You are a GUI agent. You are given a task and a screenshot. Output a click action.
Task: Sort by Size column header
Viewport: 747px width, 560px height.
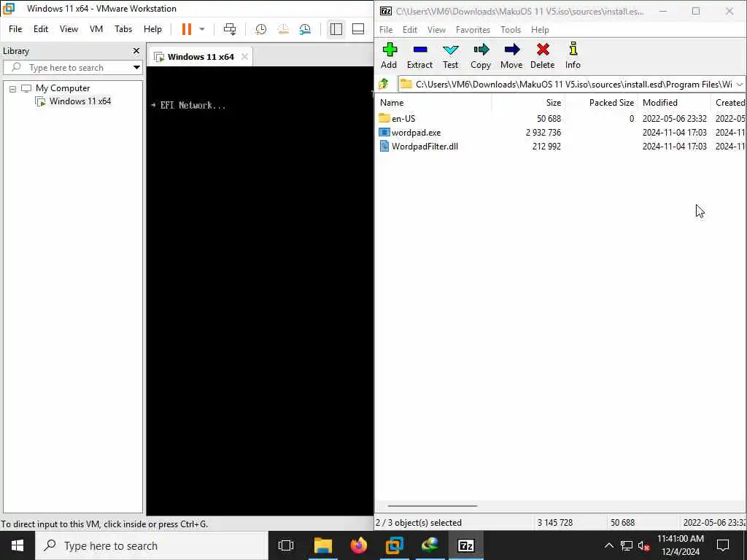point(528,102)
